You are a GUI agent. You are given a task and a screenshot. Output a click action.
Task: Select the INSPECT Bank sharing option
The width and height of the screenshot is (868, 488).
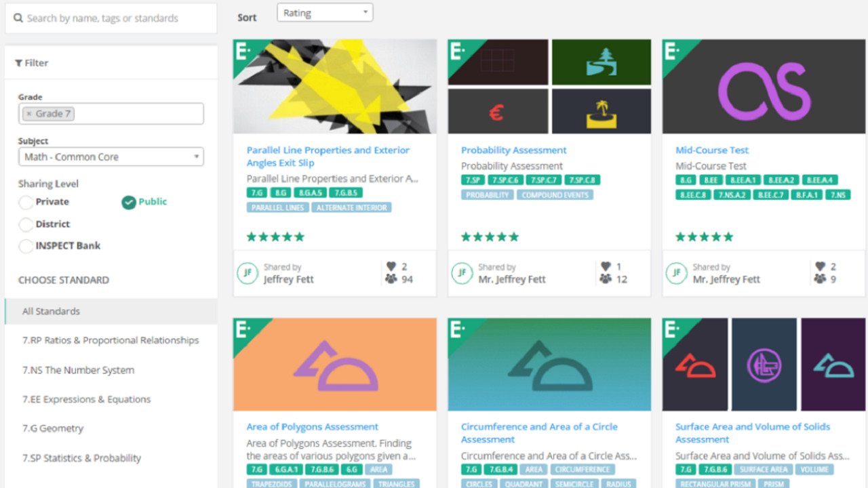(26, 246)
